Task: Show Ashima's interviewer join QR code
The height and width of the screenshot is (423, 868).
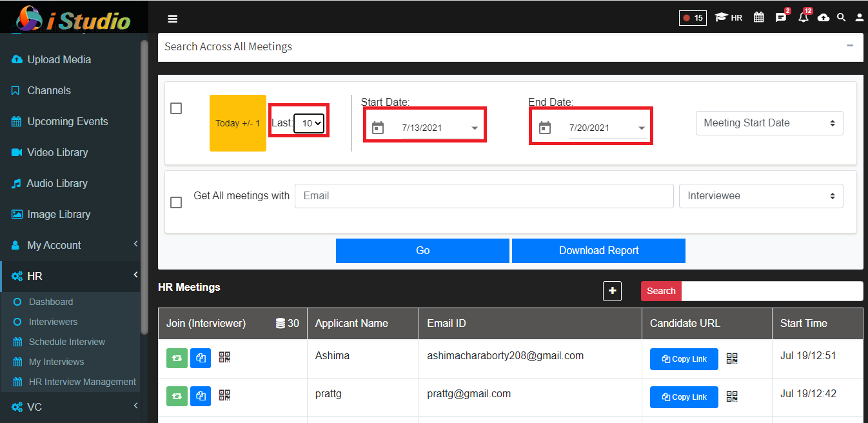Action: pyautogui.click(x=224, y=357)
